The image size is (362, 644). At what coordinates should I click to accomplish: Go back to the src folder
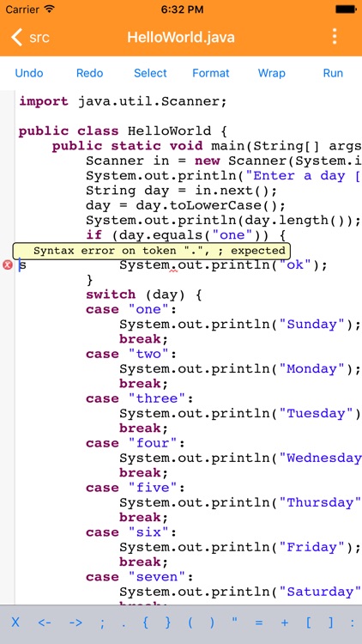(x=30, y=38)
